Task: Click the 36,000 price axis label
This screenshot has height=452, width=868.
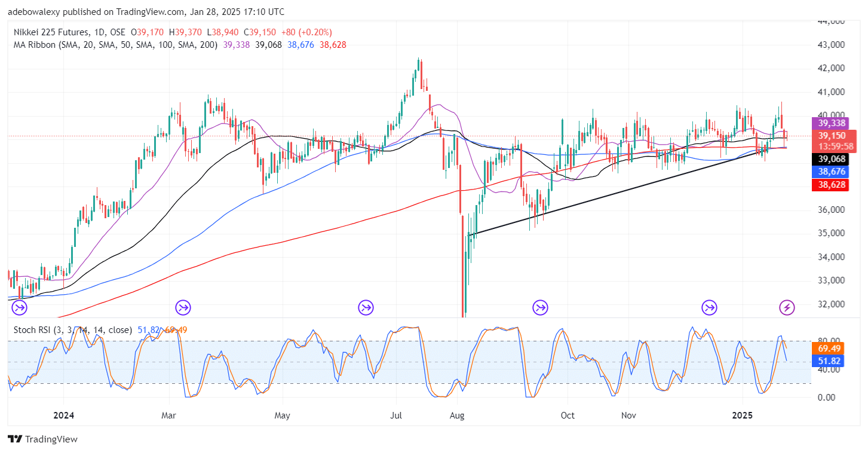Action: pyautogui.click(x=831, y=210)
